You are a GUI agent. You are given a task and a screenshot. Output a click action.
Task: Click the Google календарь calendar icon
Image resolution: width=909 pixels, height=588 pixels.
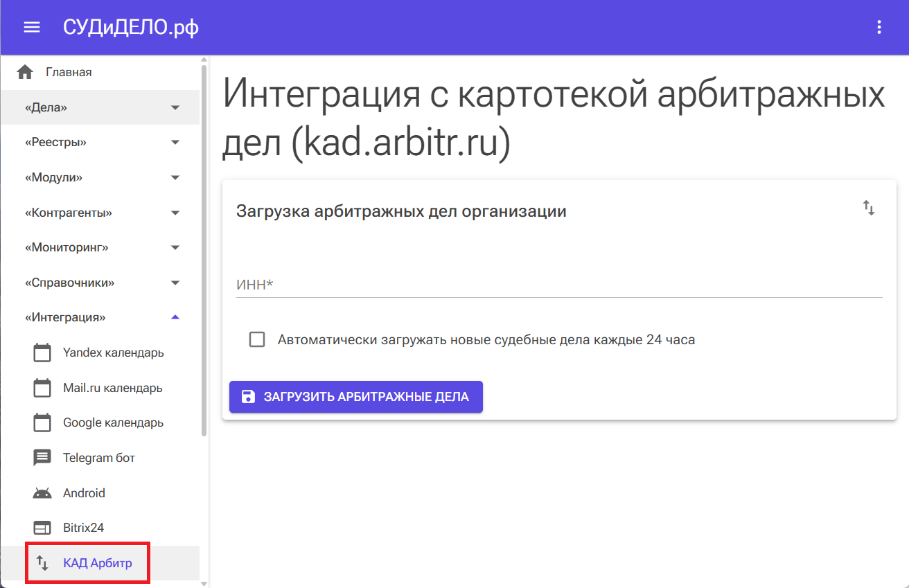tap(42, 422)
